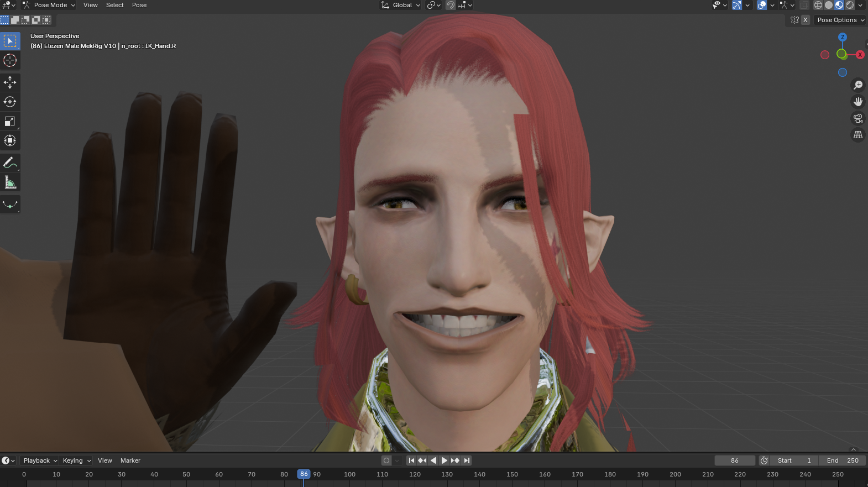Toggle X-axis mirror for pose

click(806, 20)
